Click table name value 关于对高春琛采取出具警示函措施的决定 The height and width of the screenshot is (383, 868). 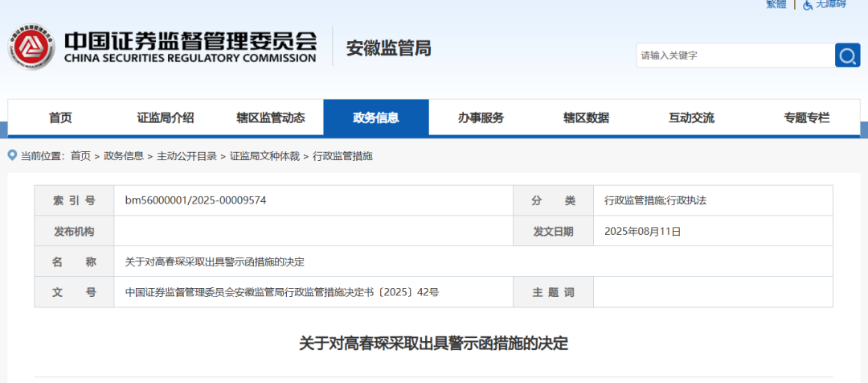tap(215, 262)
